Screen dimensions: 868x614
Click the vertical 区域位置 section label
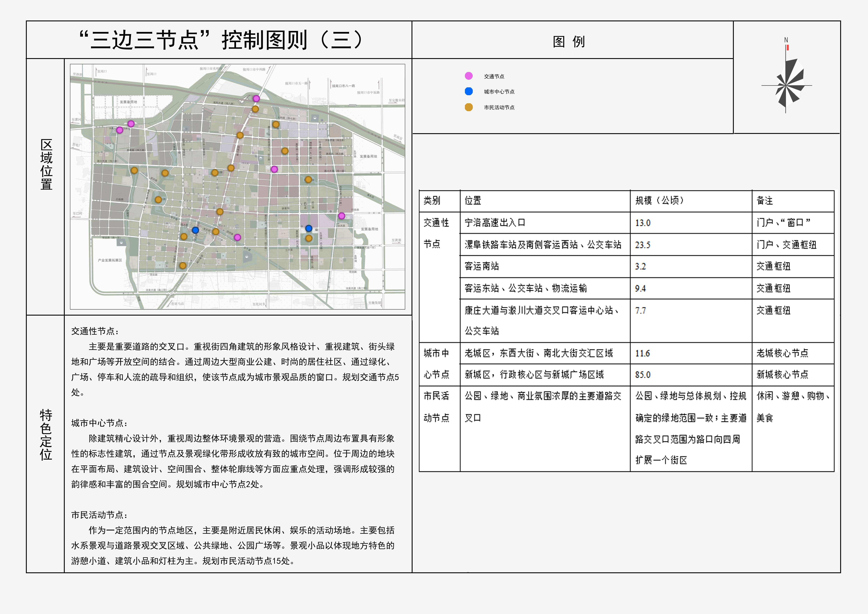click(x=46, y=165)
